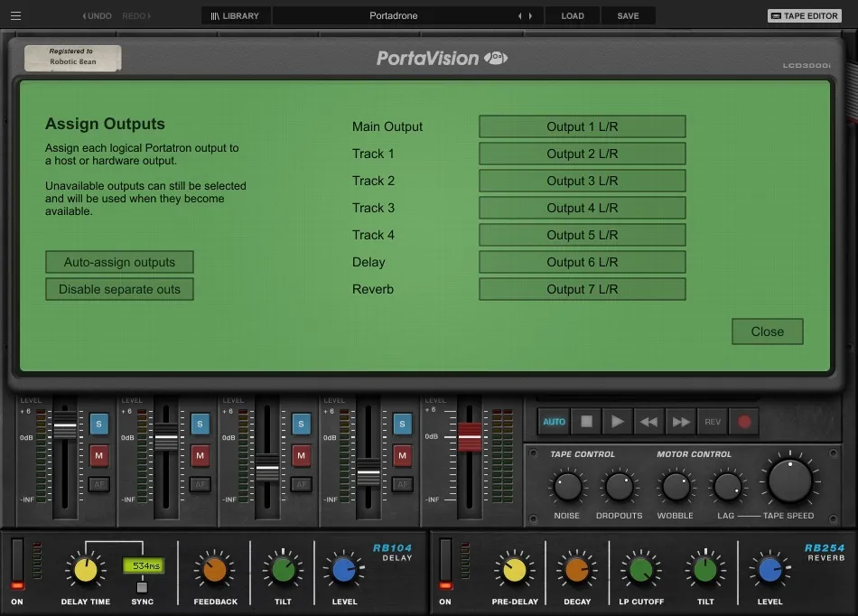
Task: Click the Rewind transport button
Action: pyautogui.click(x=649, y=422)
